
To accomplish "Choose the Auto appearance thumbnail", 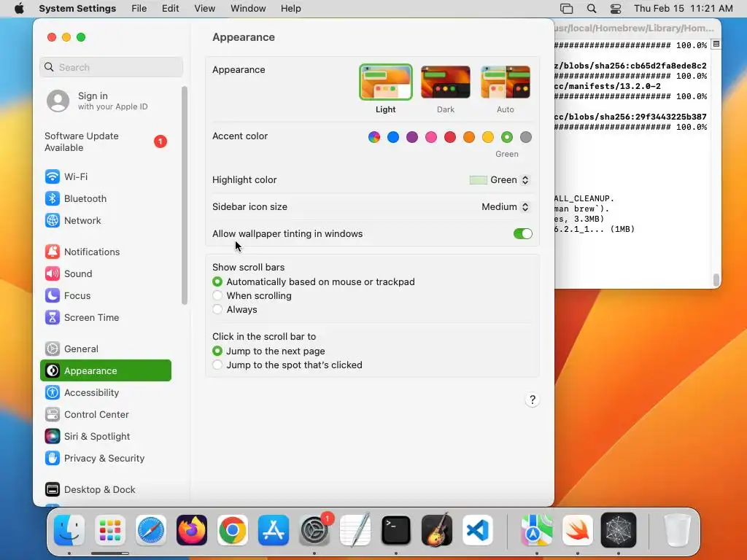I will (506, 82).
